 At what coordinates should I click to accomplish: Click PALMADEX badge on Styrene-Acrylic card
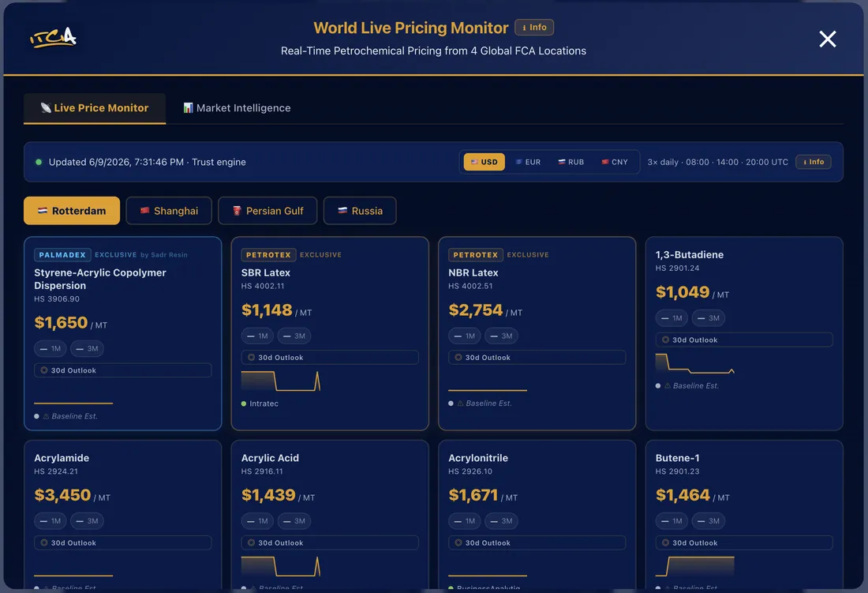[62, 255]
